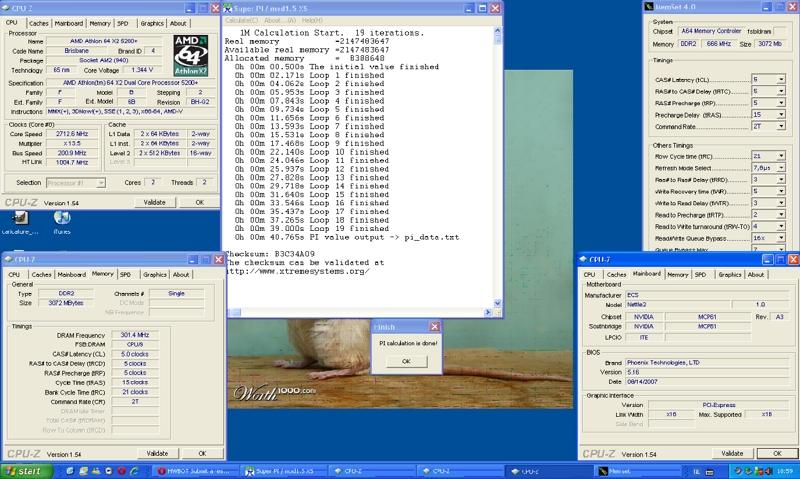Screen dimensions: 800x479
Task: Click Super PI vertical scrollbar up arrow
Action: coord(497,31)
